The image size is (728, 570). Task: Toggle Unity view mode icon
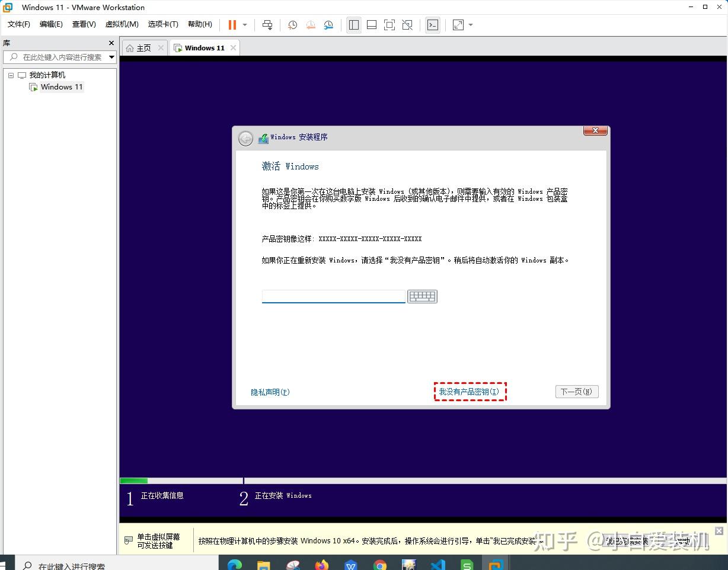[x=407, y=25]
